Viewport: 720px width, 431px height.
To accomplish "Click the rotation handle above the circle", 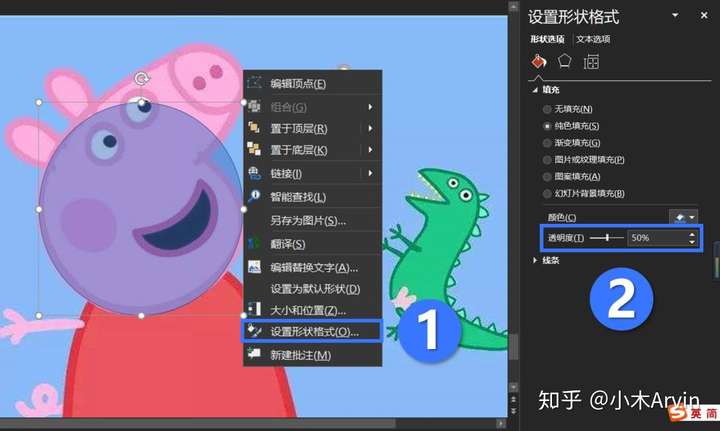I will 141,78.
